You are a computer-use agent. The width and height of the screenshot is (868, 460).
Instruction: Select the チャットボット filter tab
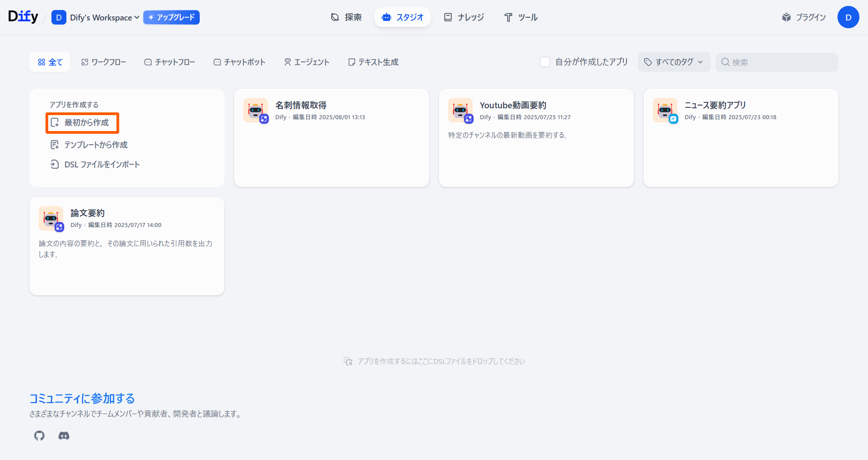pyautogui.click(x=239, y=62)
